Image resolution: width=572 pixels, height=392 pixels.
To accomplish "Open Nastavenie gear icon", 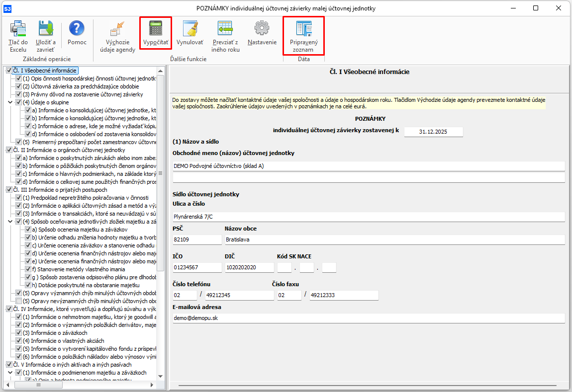I will [262, 29].
